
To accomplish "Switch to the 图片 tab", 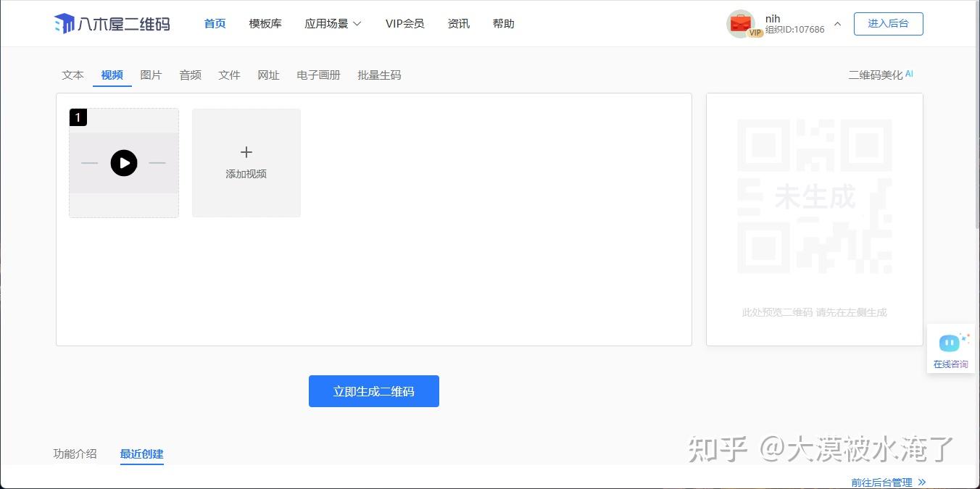I will (151, 75).
